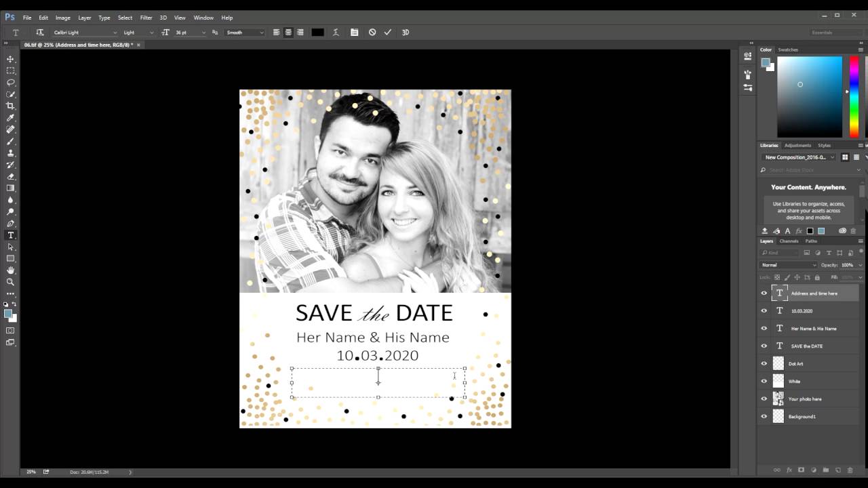Select the SAVE the DATE layer
868x488 pixels.
[x=808, y=346]
